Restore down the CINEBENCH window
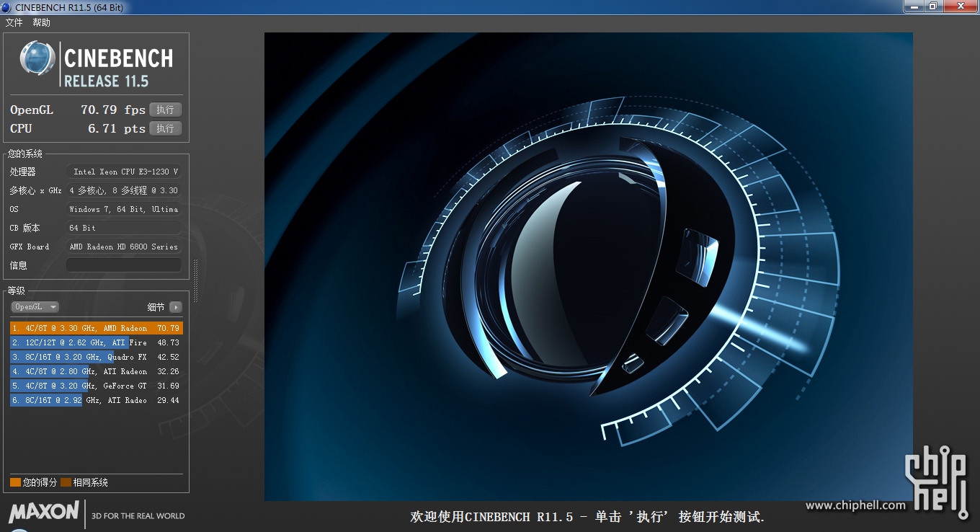 [x=932, y=6]
